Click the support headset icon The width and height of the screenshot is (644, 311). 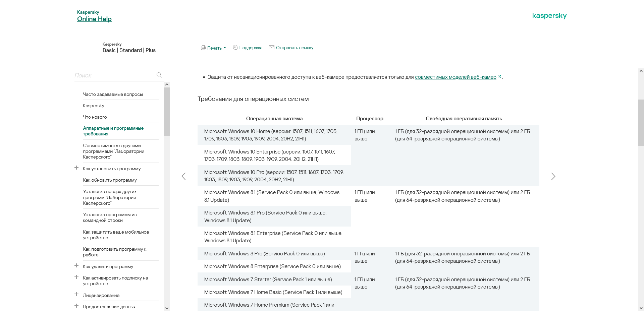click(x=235, y=48)
